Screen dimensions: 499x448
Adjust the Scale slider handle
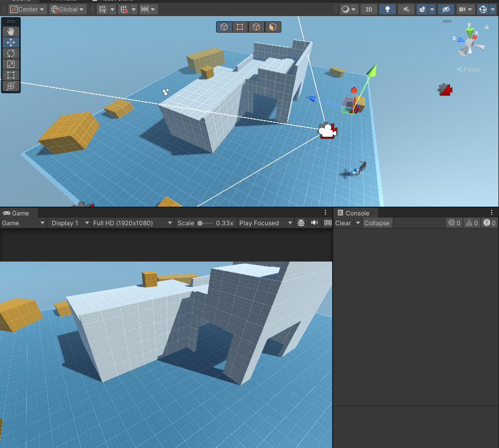(x=200, y=223)
